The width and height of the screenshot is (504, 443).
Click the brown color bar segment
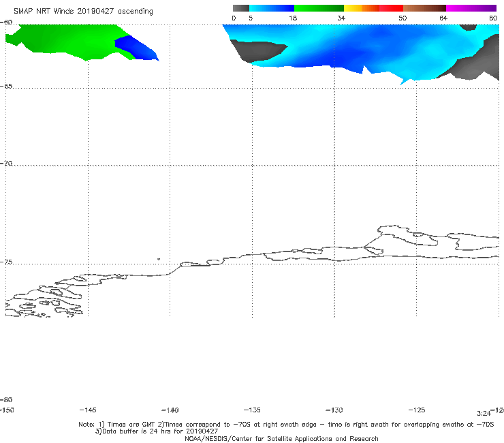(424, 8)
